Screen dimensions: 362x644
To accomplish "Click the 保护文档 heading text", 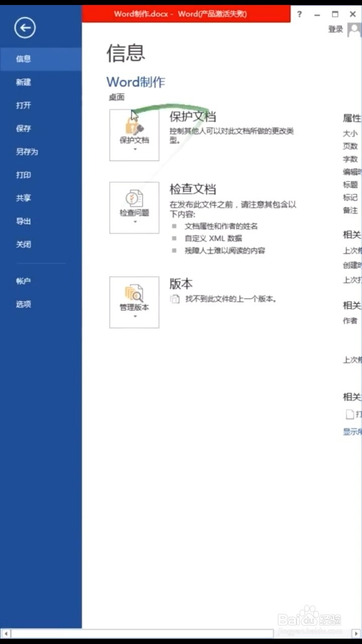I will (x=193, y=117).
